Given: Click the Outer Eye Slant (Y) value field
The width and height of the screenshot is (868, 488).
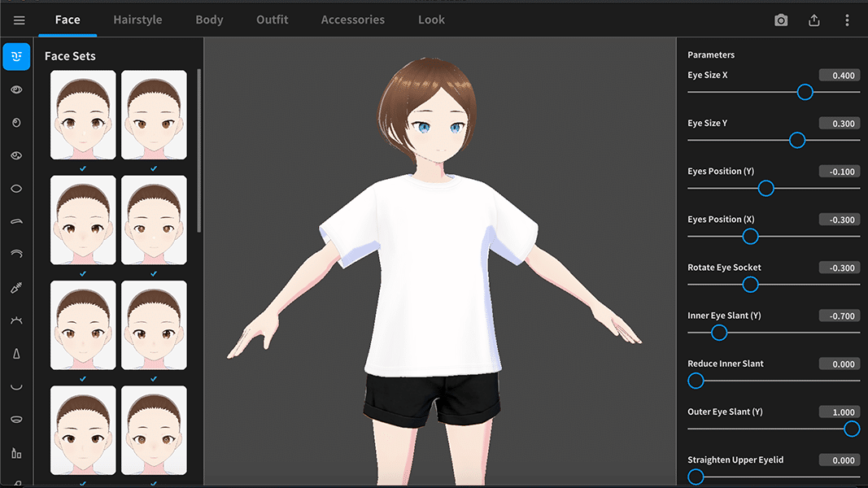Looking at the screenshot, I should pyautogui.click(x=840, y=412).
